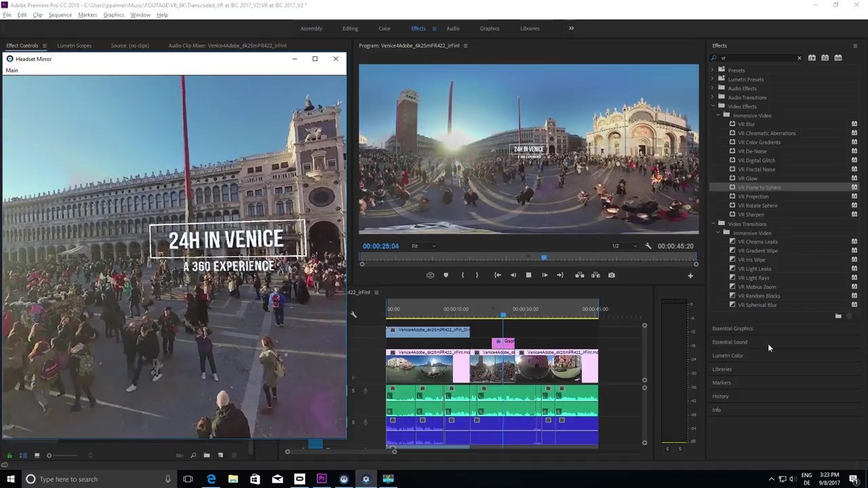Adjust Project panel thumbnail zoom slider
Image resolution: width=868 pixels, height=488 pixels.
(x=50, y=455)
